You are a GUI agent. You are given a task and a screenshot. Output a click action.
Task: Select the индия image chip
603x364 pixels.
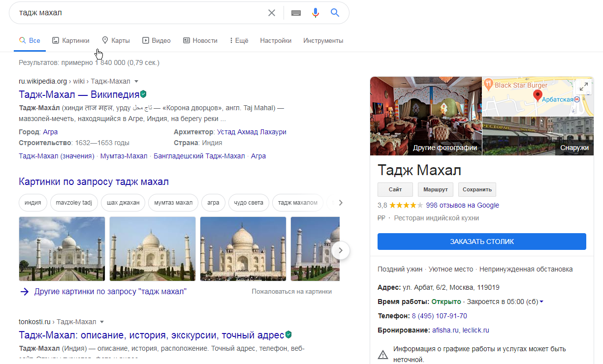pyautogui.click(x=33, y=202)
